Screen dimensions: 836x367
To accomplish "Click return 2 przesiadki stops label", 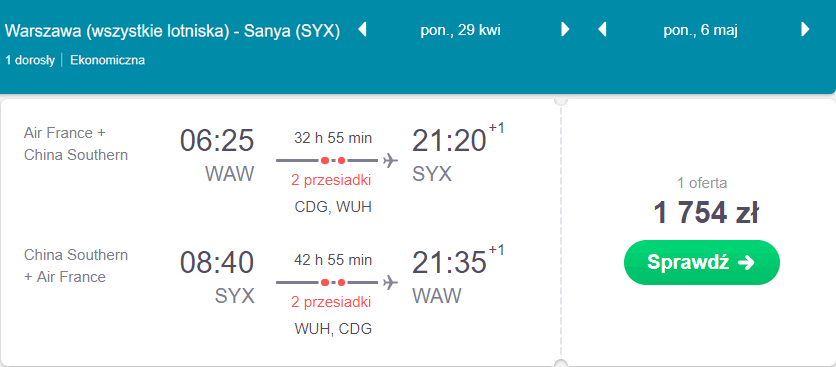I will (x=331, y=302).
